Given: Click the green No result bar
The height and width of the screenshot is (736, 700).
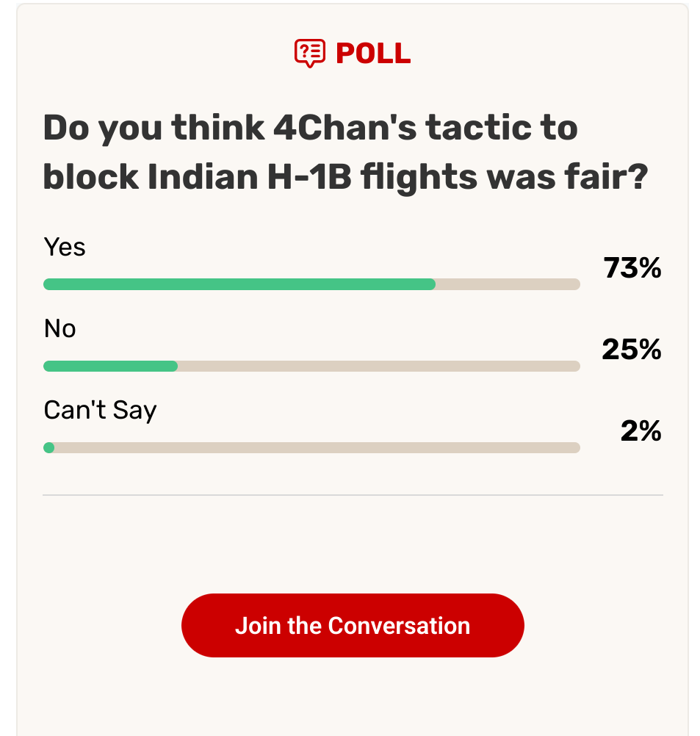Looking at the screenshot, I should tap(110, 366).
